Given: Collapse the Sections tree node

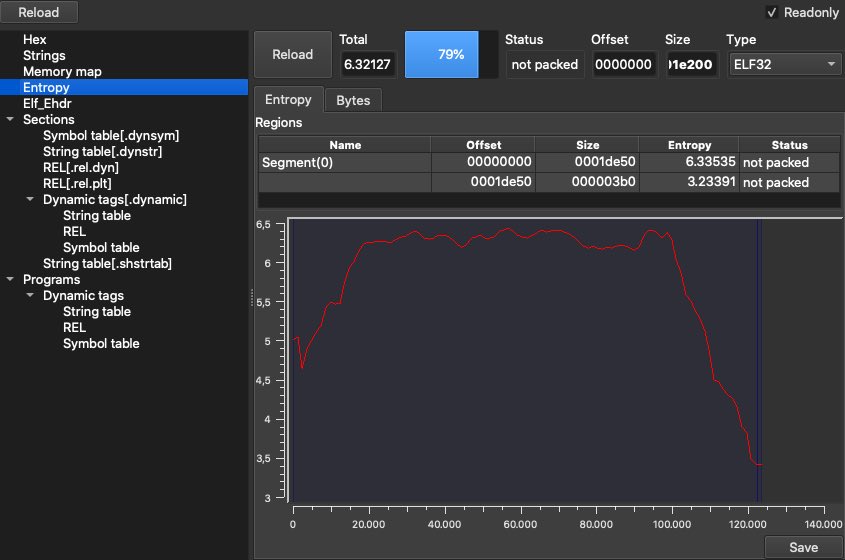Looking at the screenshot, I should pos(10,119).
